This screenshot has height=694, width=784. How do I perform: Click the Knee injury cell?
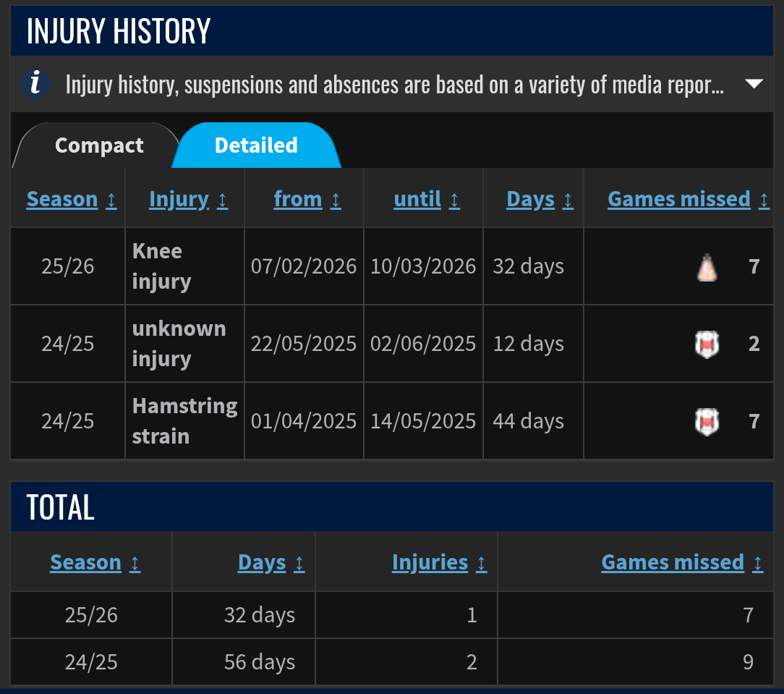[x=184, y=266]
